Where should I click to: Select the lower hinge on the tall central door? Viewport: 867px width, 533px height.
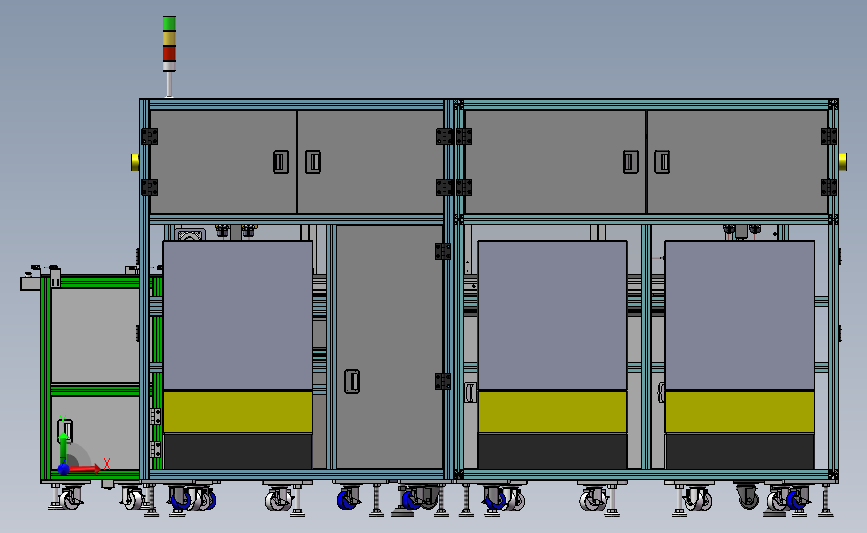pyautogui.click(x=443, y=382)
